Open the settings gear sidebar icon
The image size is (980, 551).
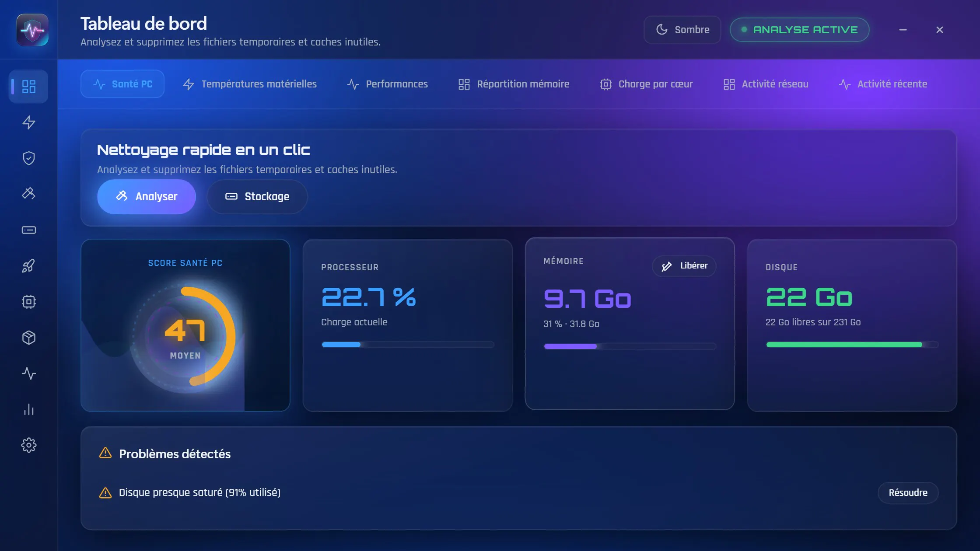(28, 445)
